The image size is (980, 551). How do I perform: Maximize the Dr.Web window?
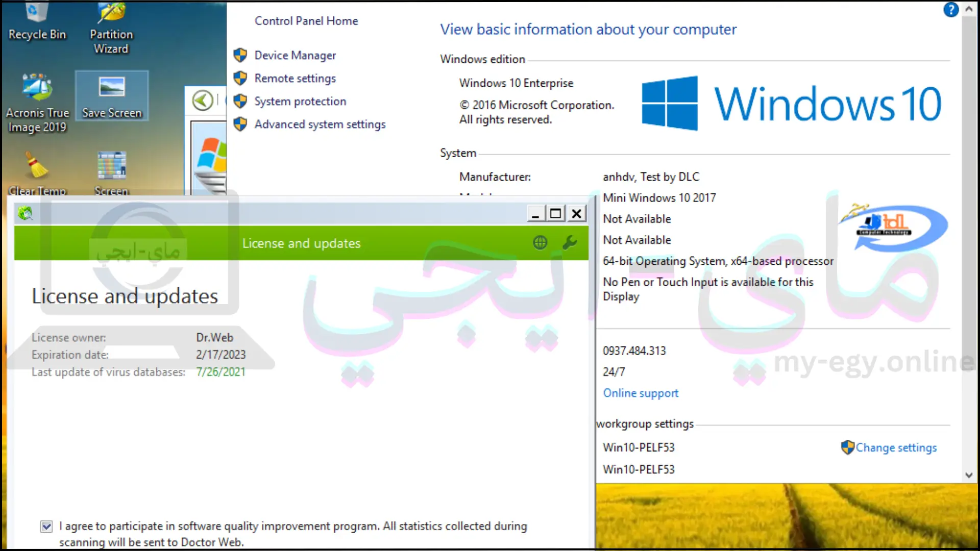[556, 213]
